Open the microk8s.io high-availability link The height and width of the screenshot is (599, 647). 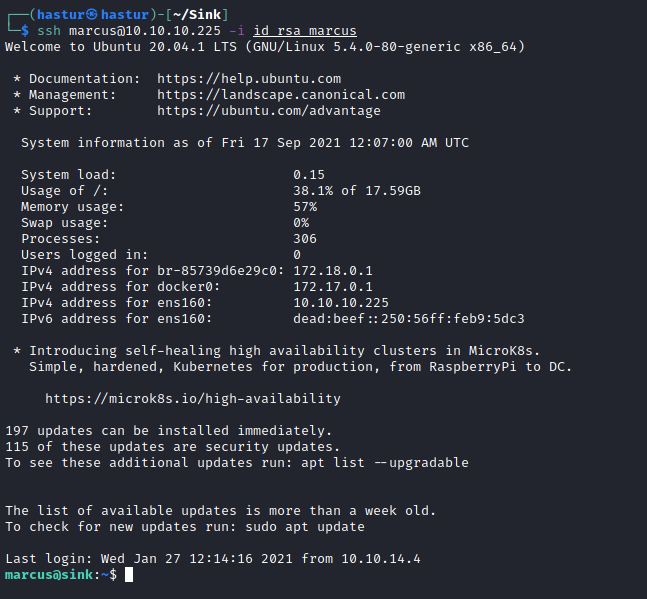tap(193, 398)
